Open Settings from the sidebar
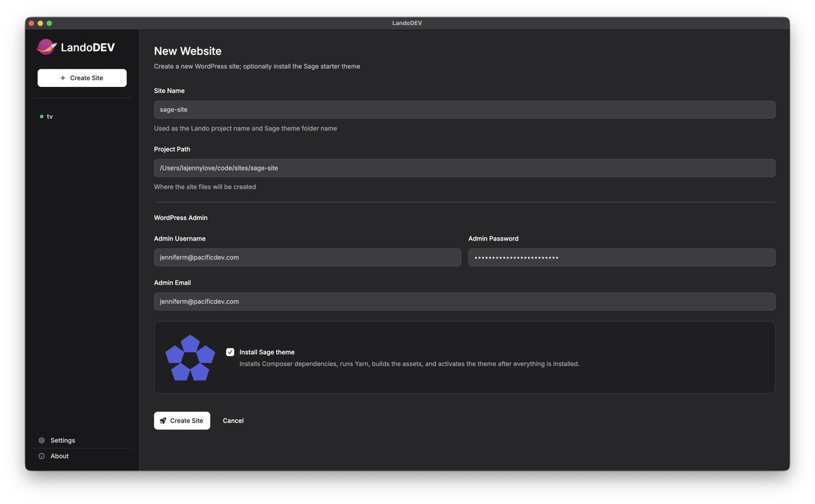 [x=62, y=440]
